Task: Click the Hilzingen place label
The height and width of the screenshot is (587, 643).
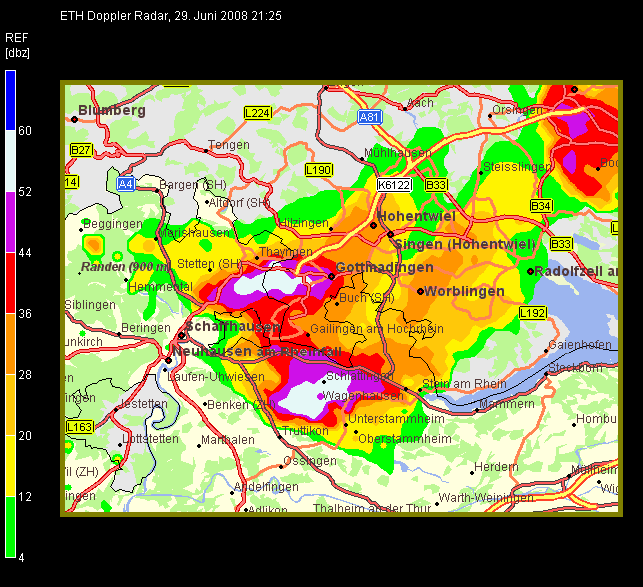Action: 303,223
